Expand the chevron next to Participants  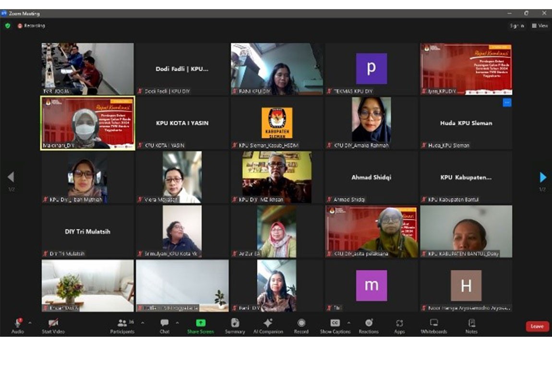click(x=143, y=323)
